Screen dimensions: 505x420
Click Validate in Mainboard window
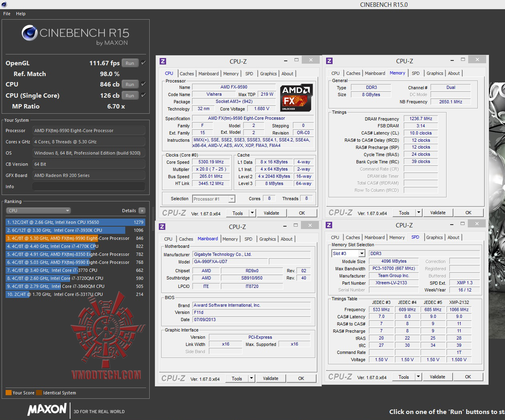(271, 378)
